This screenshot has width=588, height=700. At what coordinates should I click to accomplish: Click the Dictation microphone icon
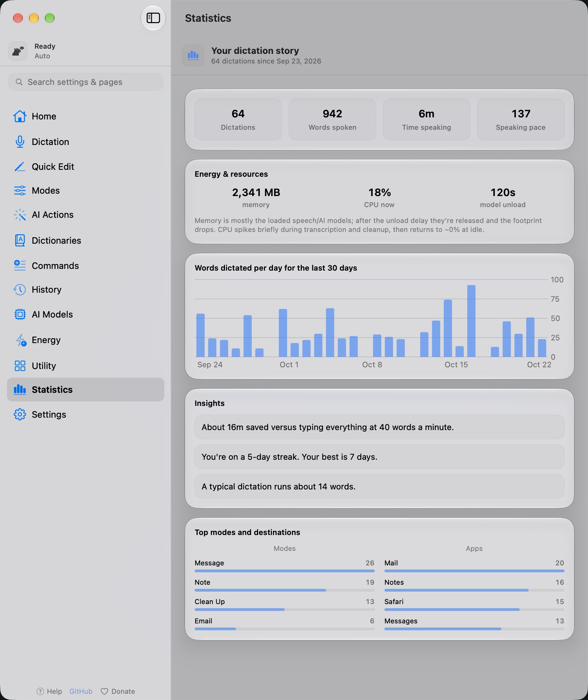pyautogui.click(x=20, y=142)
